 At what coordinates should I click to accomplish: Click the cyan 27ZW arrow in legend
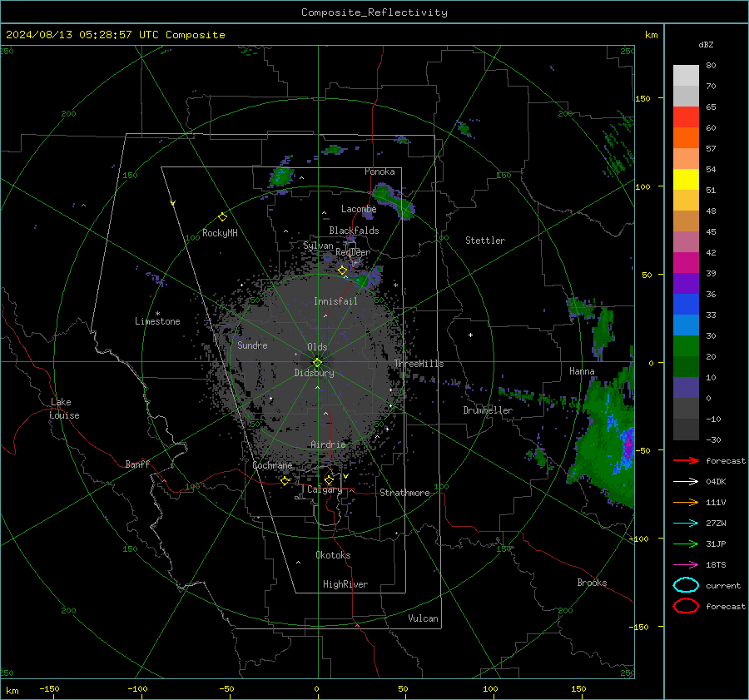pos(686,524)
